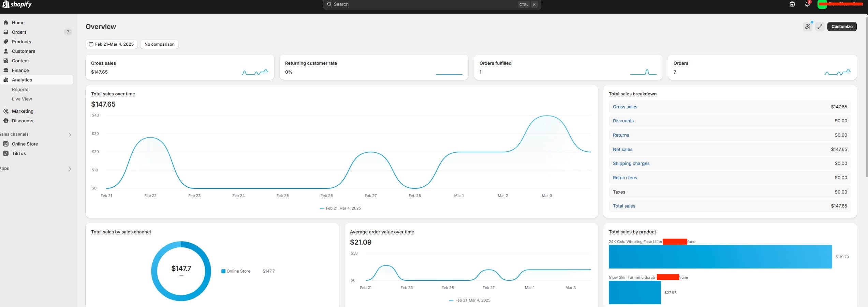The image size is (868, 307).
Task: Click the Shipping charges link
Action: point(631,164)
